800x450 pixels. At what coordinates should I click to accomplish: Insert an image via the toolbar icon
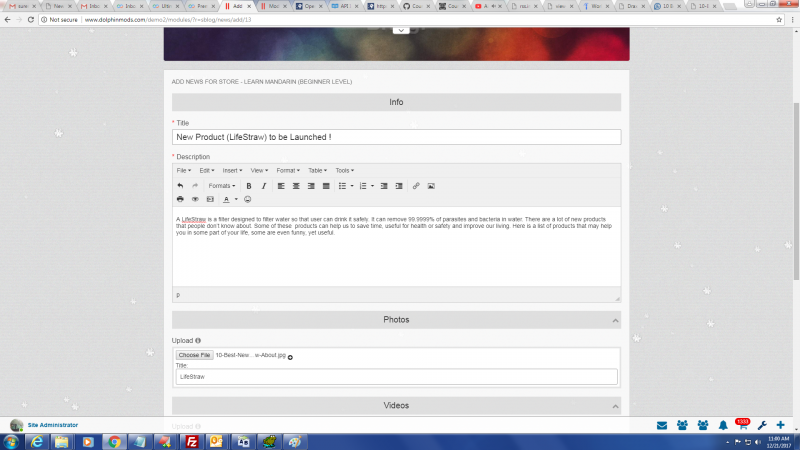point(431,186)
